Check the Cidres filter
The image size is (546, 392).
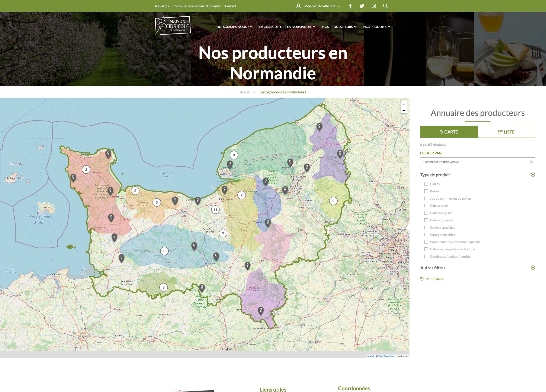(x=426, y=184)
